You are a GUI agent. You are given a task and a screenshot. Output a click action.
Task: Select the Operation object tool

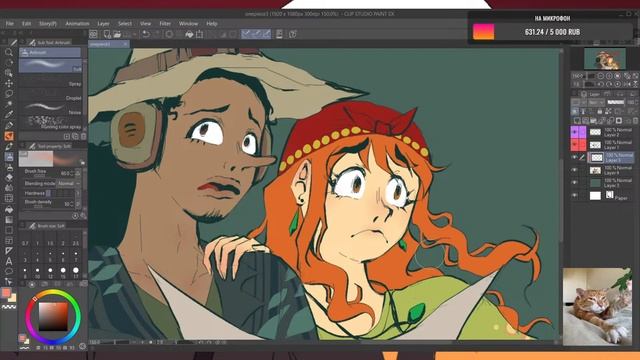pos(9,73)
